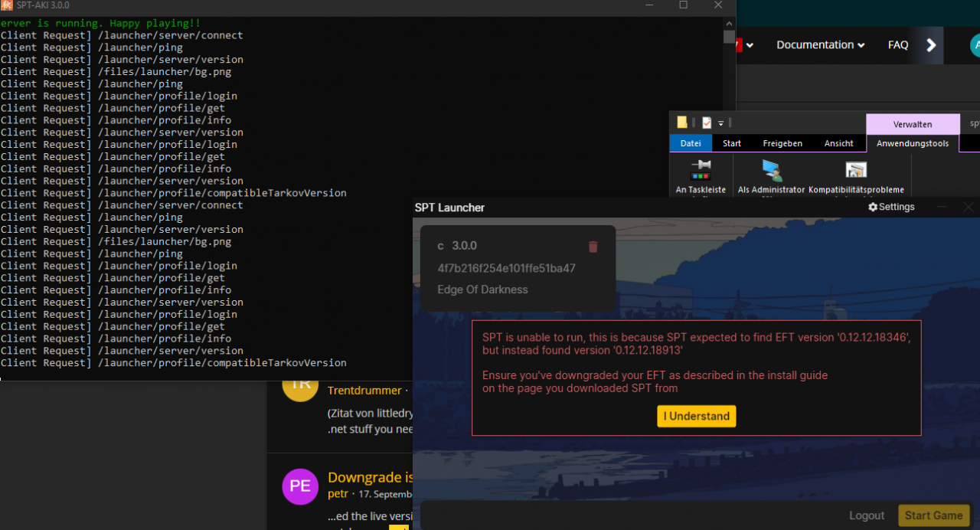Image resolution: width=980 pixels, height=530 pixels.
Task: Select the Anwendungstools ribbon tab
Action: (x=913, y=143)
